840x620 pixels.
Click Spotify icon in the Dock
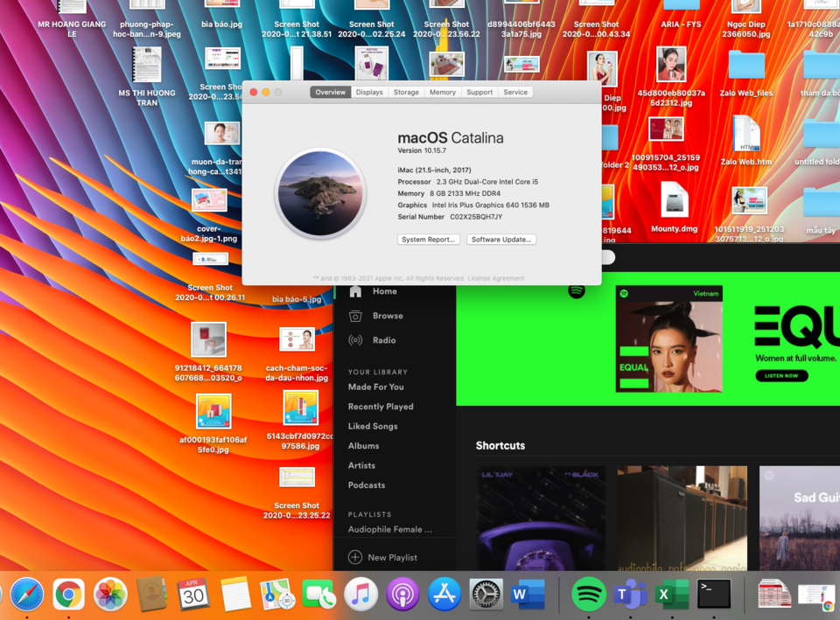coord(589,595)
